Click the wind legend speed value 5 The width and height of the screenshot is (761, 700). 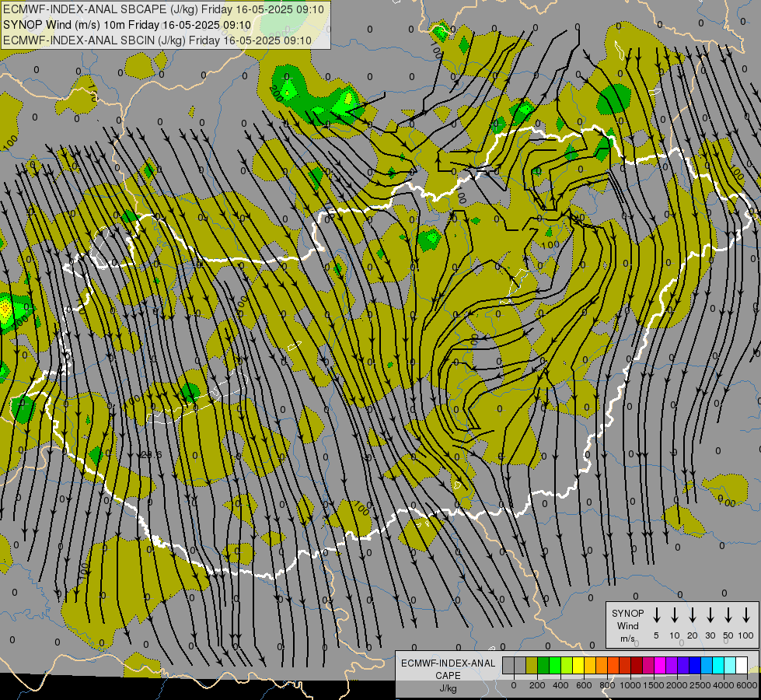pos(656,635)
